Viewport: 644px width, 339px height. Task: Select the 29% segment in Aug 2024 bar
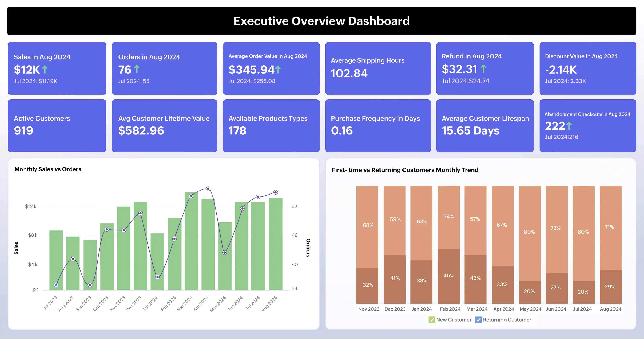point(611,287)
